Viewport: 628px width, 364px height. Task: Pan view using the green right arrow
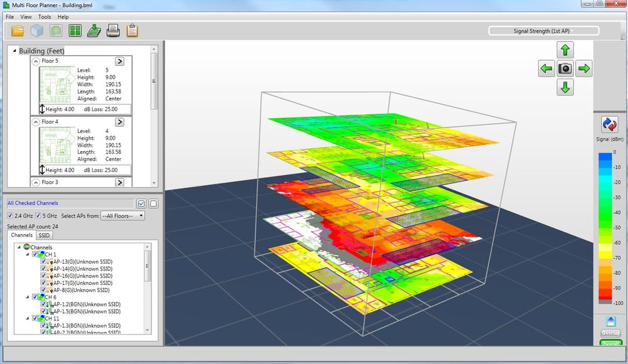point(584,68)
